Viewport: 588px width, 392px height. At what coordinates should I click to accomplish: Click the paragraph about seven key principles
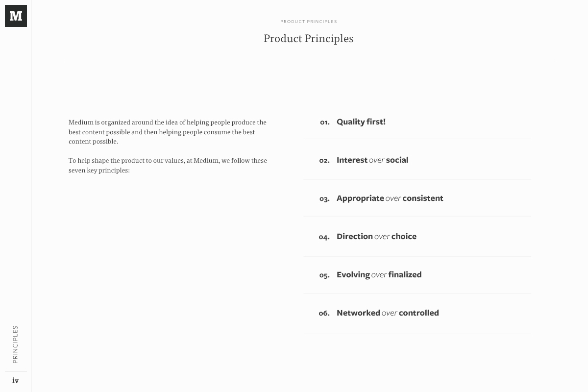click(x=168, y=166)
